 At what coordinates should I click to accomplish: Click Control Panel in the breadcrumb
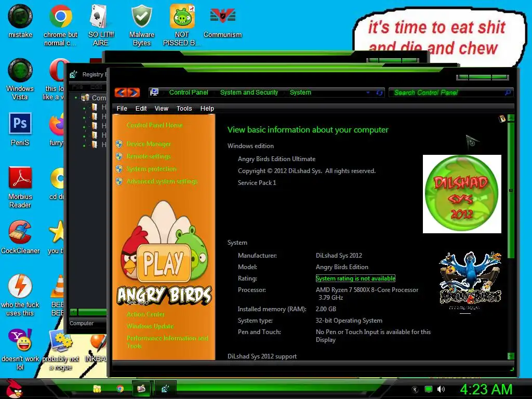(189, 92)
